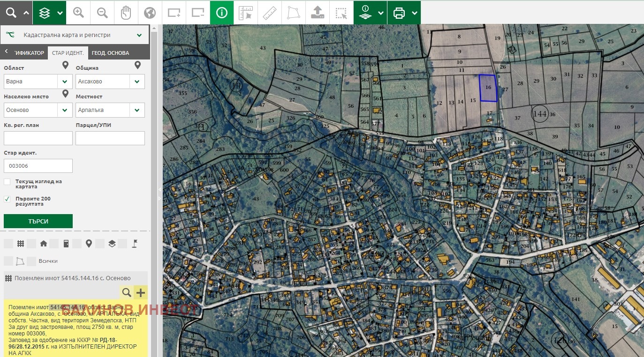Expand the Местност dropdown showing Арпалъка
The image size is (644, 357).
(137, 111)
